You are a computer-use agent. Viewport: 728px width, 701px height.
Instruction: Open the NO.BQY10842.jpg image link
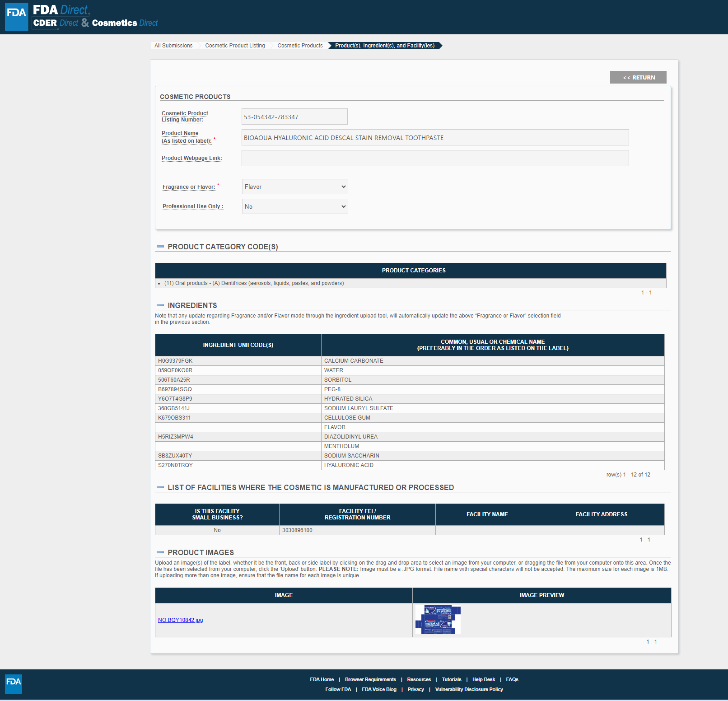(x=180, y=620)
